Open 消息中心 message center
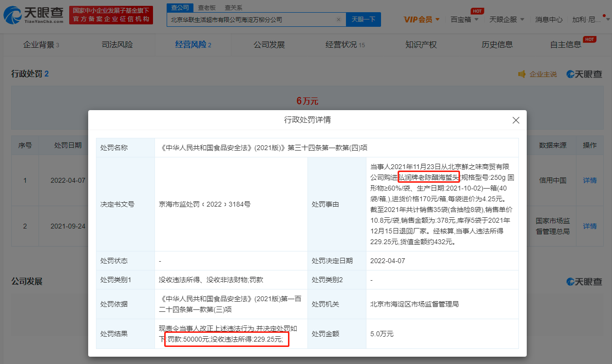The image size is (612, 364). [x=549, y=19]
